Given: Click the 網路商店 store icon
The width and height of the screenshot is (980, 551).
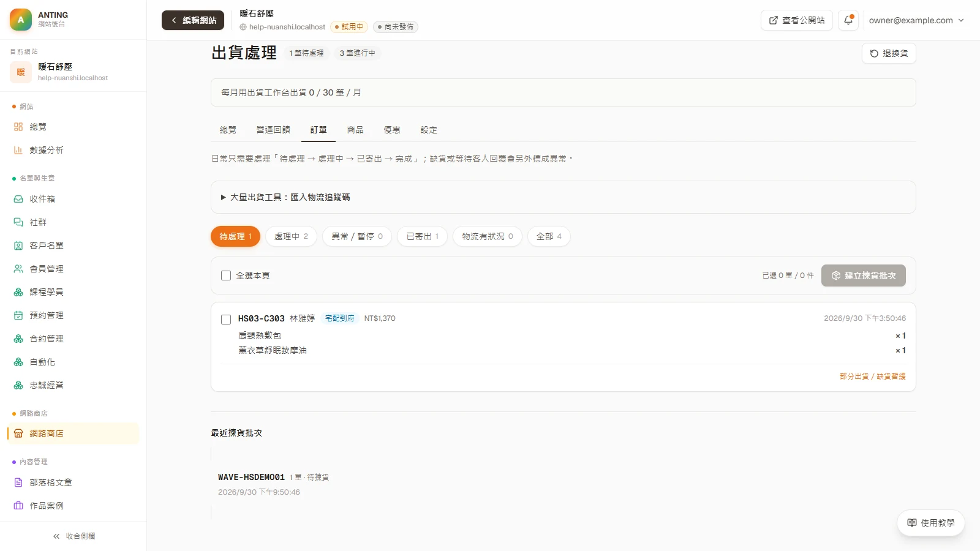Looking at the screenshot, I should (18, 433).
